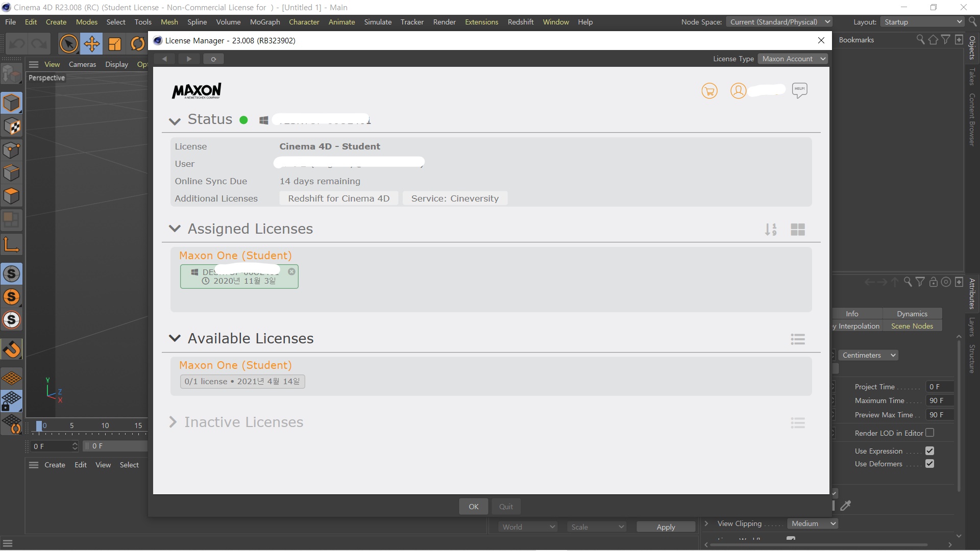Click the timeline playhead at frame 0

[x=39, y=426]
